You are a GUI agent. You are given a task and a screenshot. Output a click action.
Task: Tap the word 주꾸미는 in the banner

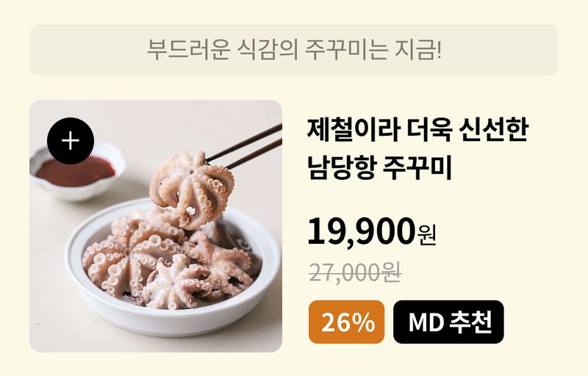coord(345,49)
